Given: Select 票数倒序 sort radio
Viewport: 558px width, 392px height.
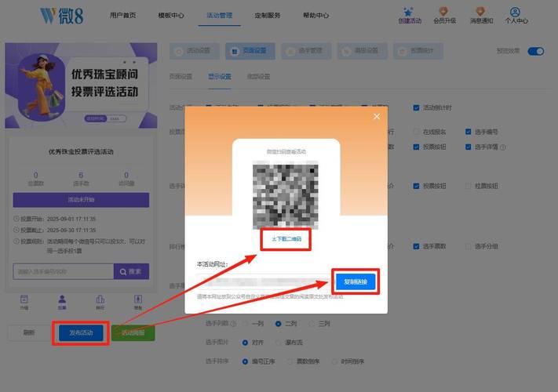Looking at the screenshot, I should click(x=290, y=361).
